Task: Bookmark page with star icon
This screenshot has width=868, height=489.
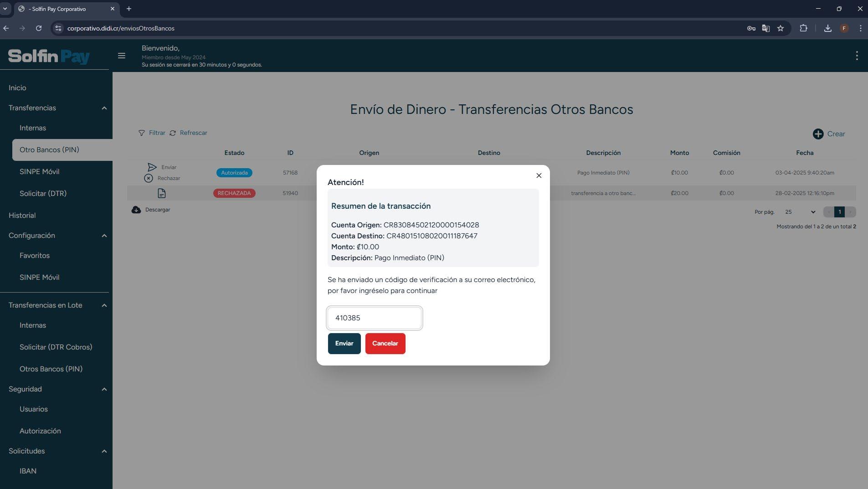Action: click(x=781, y=28)
